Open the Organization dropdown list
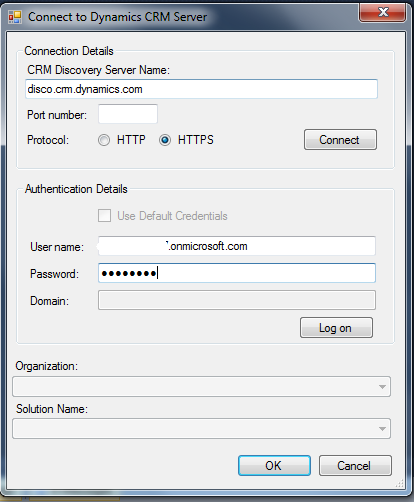This screenshot has height=502, width=414. (201, 387)
